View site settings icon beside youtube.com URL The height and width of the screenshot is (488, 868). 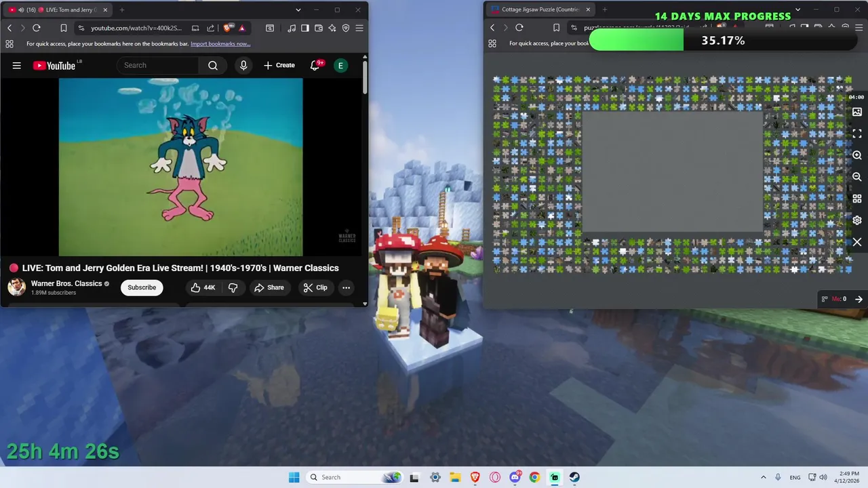(81, 28)
